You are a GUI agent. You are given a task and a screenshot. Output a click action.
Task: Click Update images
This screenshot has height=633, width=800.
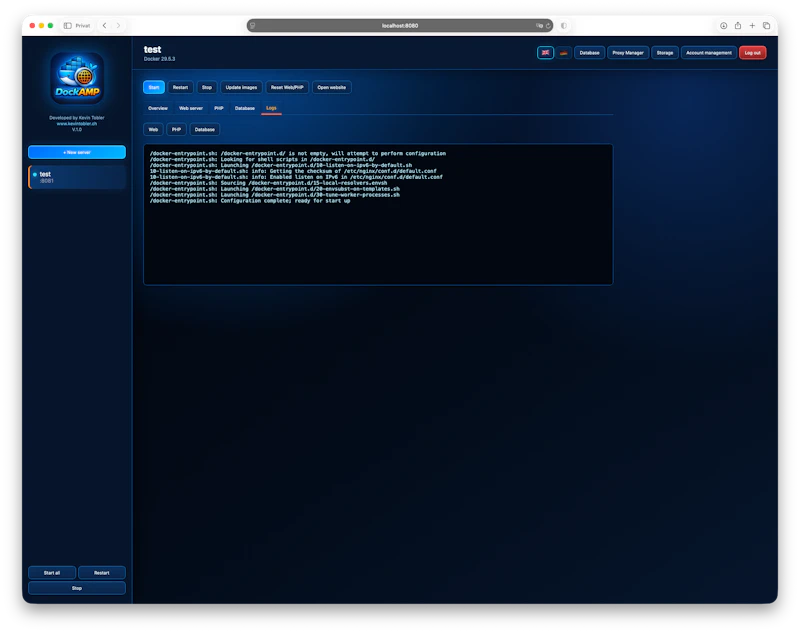tap(241, 87)
